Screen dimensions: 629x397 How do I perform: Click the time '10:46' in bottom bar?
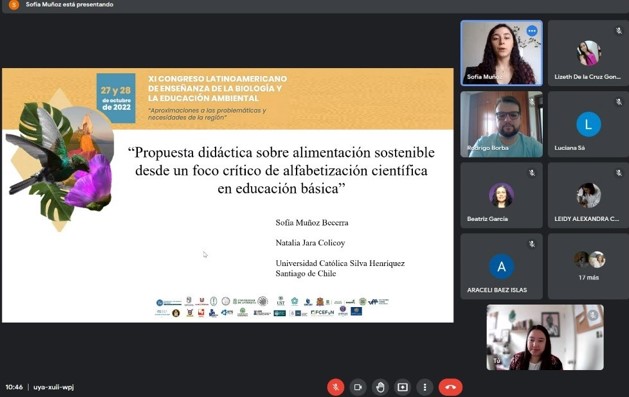pyautogui.click(x=14, y=387)
